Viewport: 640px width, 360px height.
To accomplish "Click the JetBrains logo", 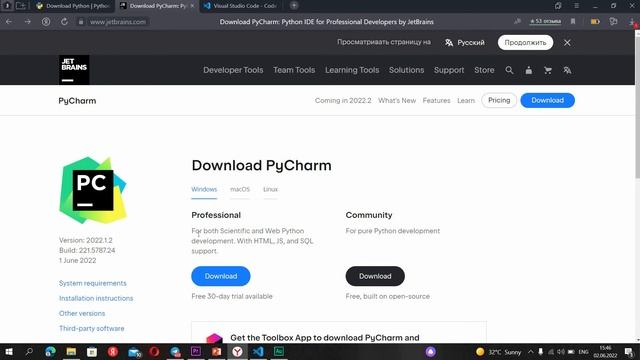I will tap(74, 70).
